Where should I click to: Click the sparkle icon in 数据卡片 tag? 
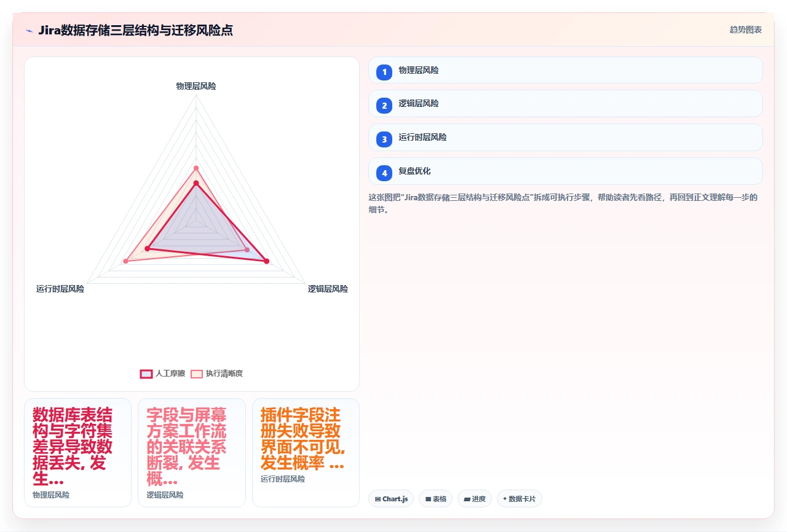point(505,499)
